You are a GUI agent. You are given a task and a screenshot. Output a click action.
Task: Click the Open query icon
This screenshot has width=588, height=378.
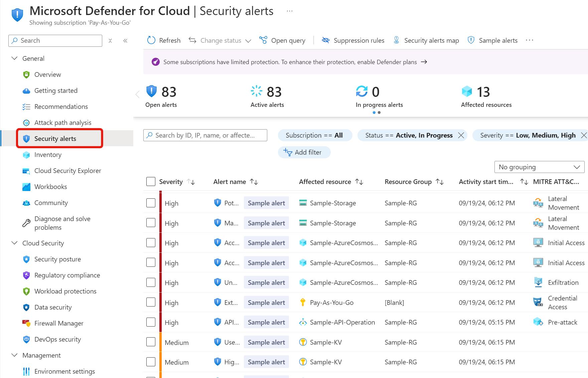[x=263, y=40]
